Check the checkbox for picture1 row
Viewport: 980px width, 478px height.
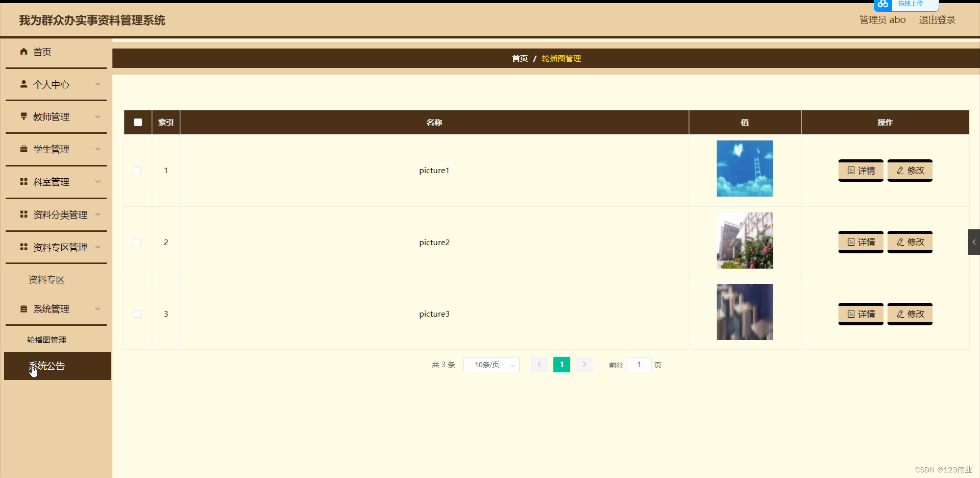click(136, 171)
